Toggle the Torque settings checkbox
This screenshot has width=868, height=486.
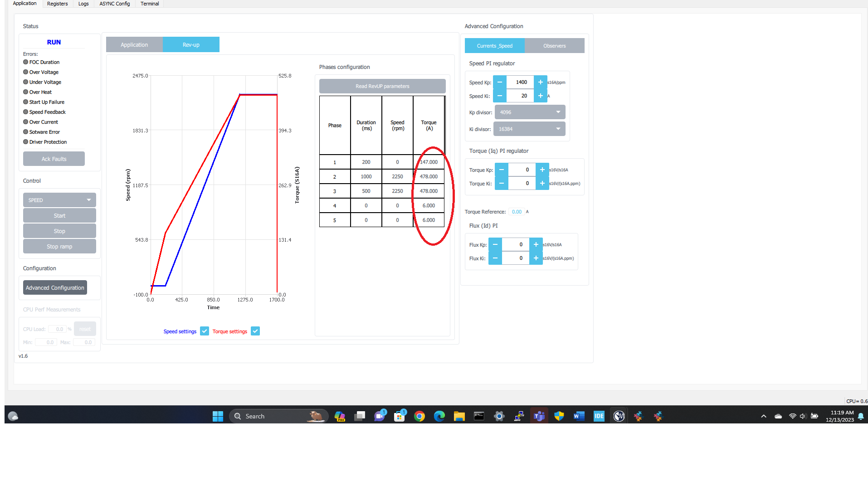[255, 331]
